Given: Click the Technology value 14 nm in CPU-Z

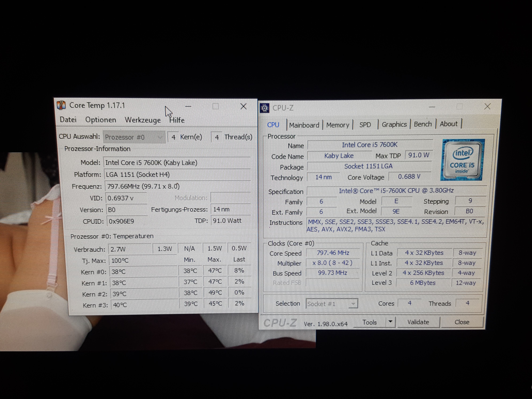Looking at the screenshot, I should 323,177.
